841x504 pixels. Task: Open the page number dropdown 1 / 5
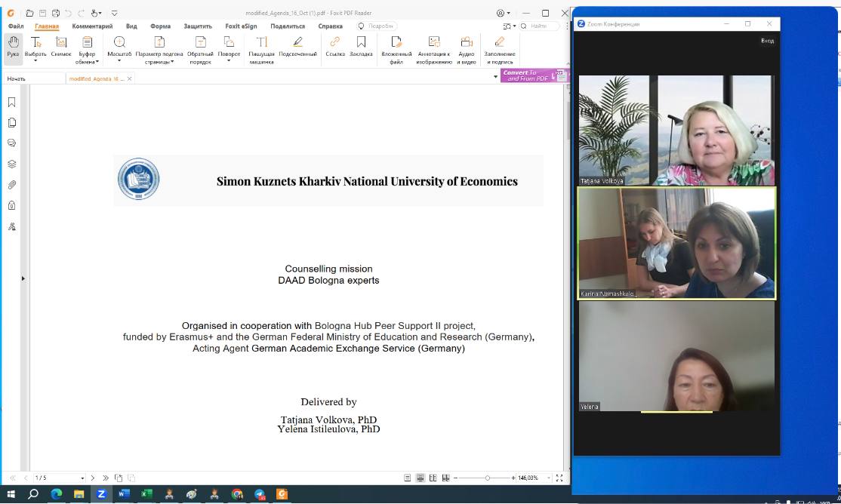tap(82, 478)
